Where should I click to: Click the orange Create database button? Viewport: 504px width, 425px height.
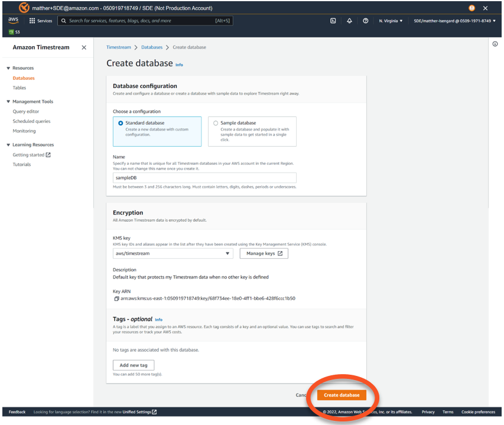coord(342,395)
